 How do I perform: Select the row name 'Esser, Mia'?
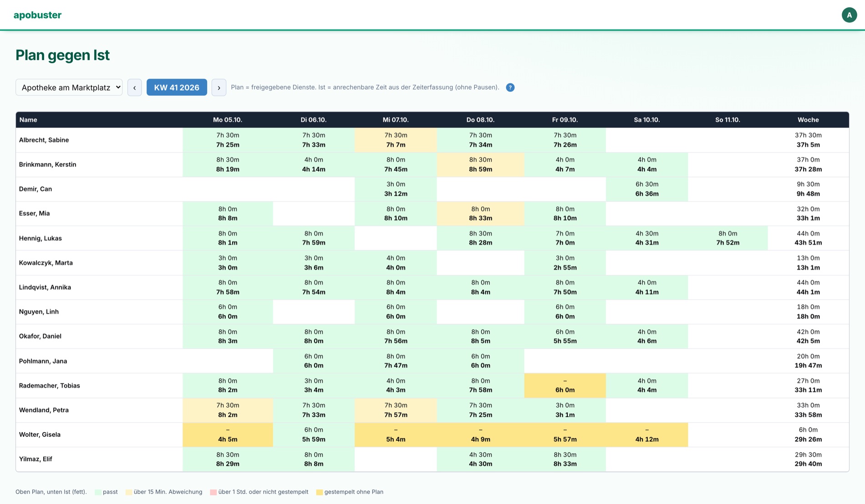pyautogui.click(x=34, y=213)
